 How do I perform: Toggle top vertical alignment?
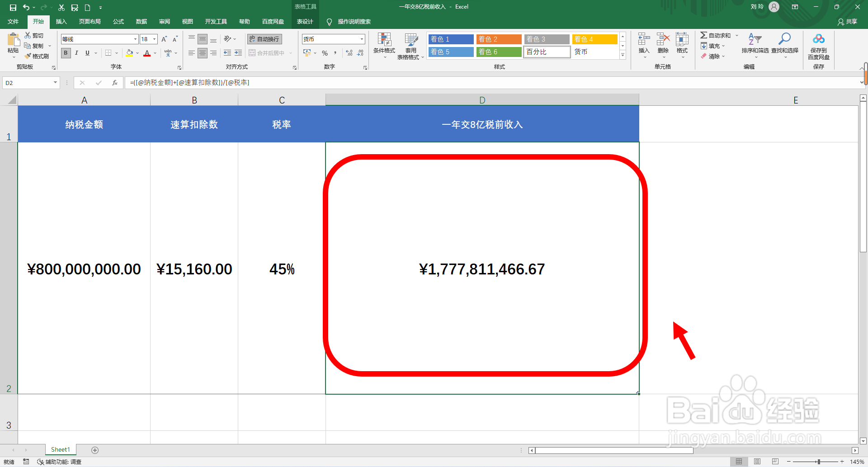point(192,39)
